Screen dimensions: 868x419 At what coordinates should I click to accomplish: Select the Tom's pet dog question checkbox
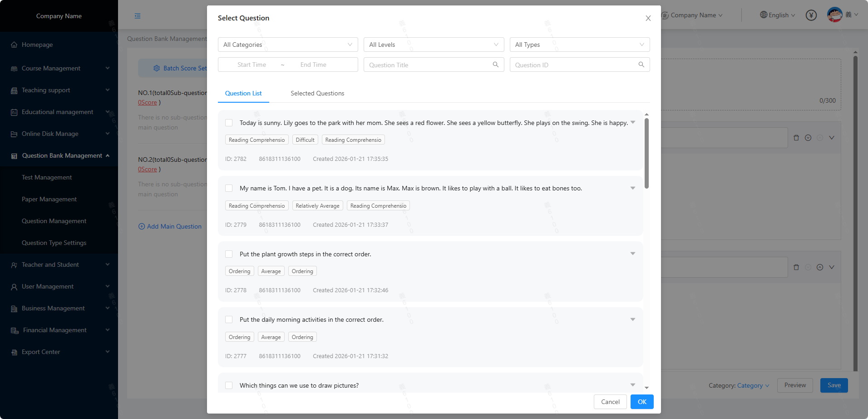[x=229, y=188]
